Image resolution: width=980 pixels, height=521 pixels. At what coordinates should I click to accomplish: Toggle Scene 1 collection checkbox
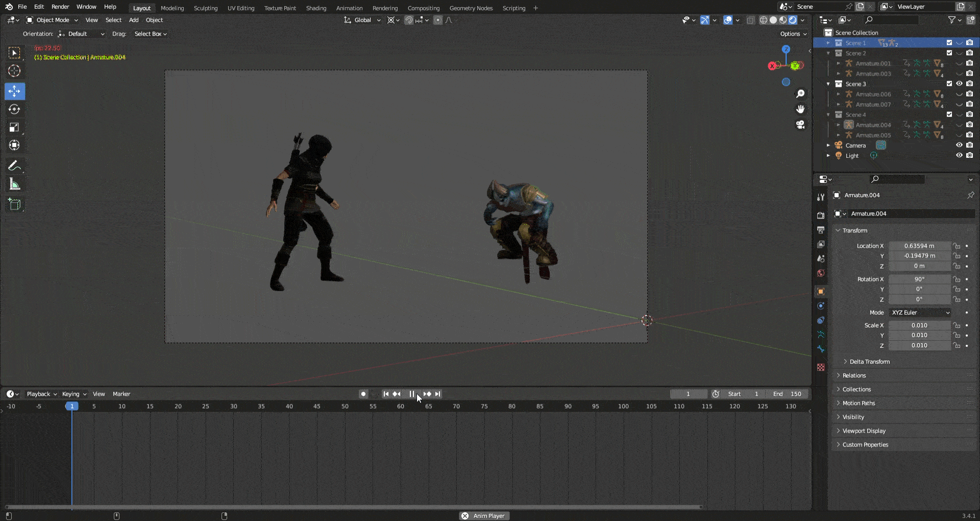coord(949,43)
